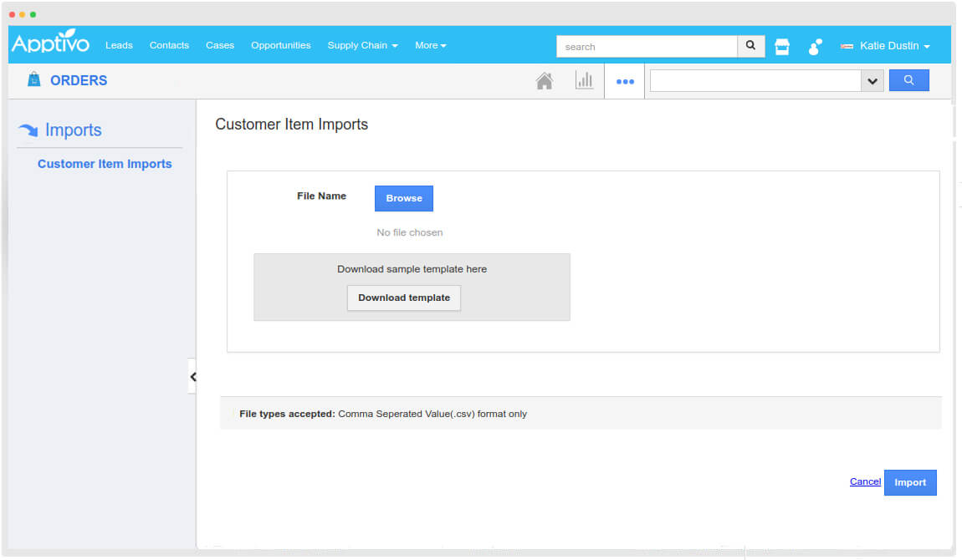Expand the More menu in the navigation
The image size is (962, 560).
(x=430, y=46)
